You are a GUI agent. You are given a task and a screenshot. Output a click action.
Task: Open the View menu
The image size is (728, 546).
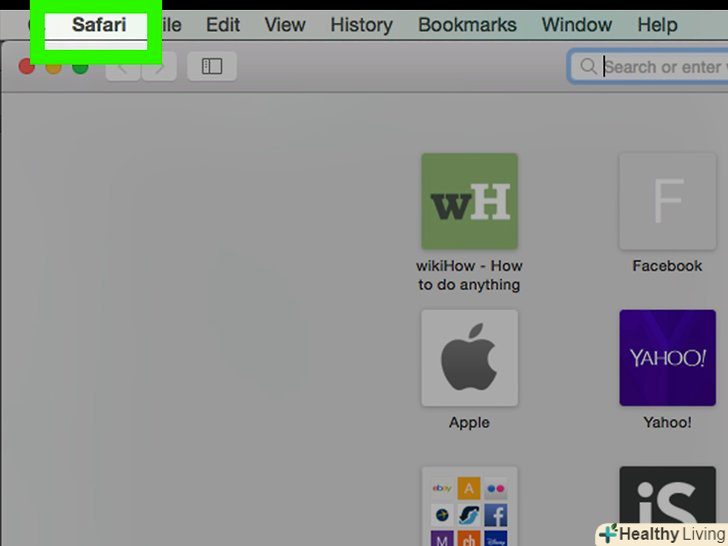pyautogui.click(x=285, y=25)
